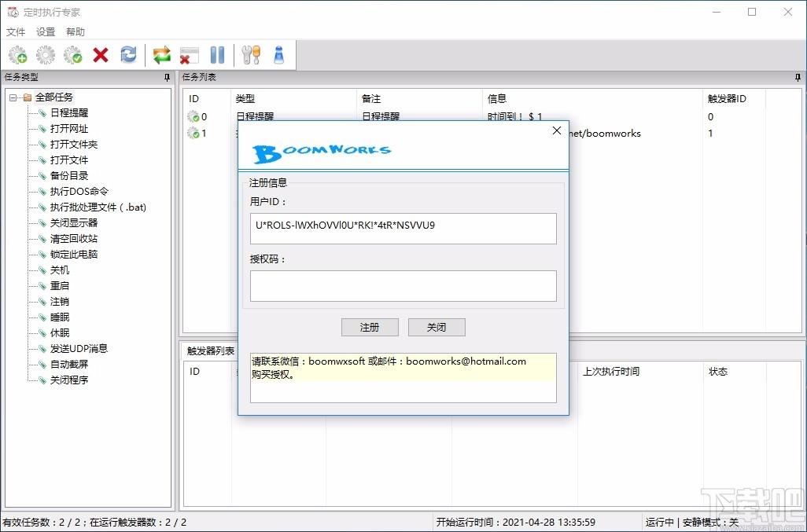This screenshot has width=807, height=532.
Task: Click gear status icon of task 0
Action: [193, 116]
